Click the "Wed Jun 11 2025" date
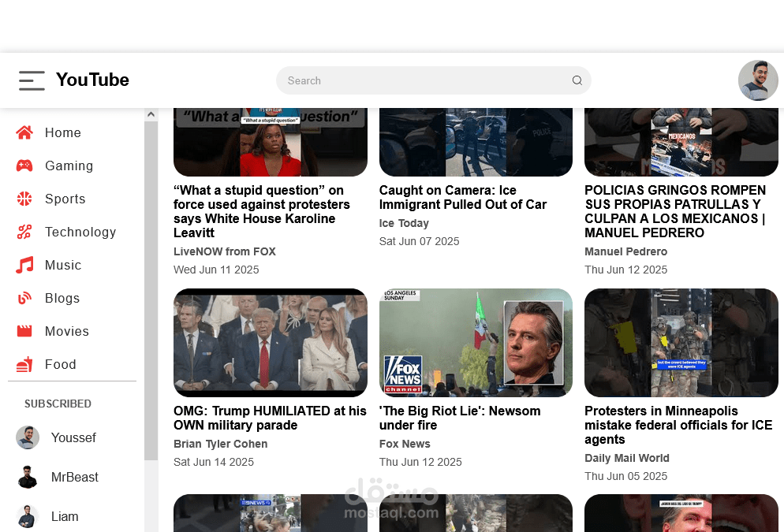 [x=216, y=270]
